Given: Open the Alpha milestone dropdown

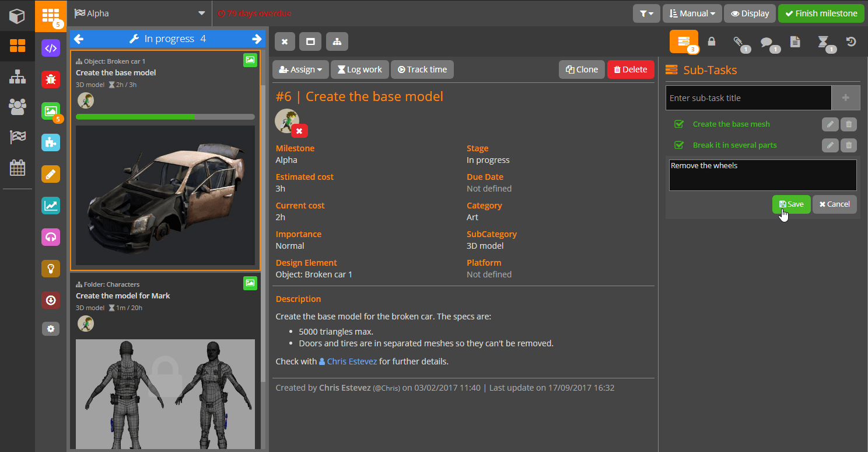Looking at the screenshot, I should click(140, 13).
